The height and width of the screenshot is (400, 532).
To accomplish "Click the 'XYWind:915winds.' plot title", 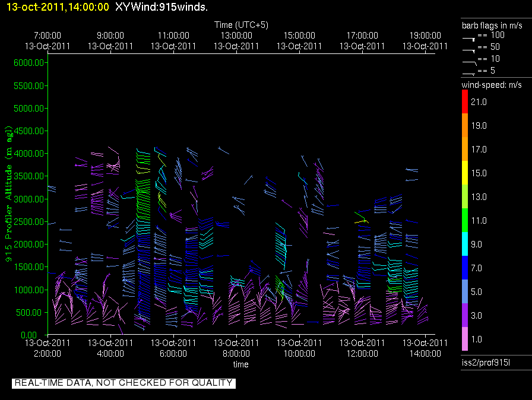I will (x=161, y=7).
